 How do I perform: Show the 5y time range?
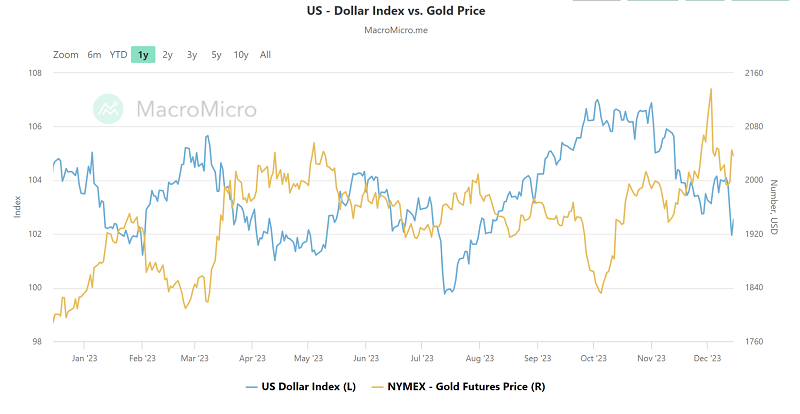pyautogui.click(x=216, y=55)
